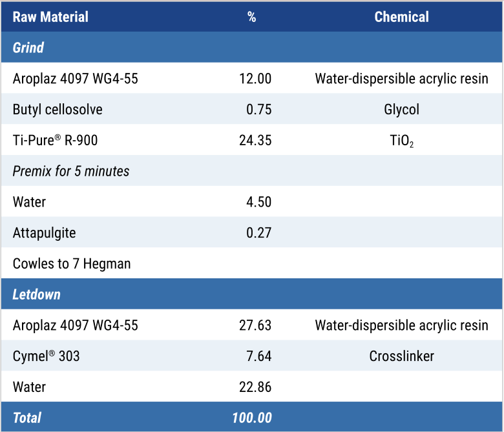This screenshot has height=432, width=504.
Task: Click the Ti-Pure R-900 cell
Action: pyautogui.click(x=55, y=140)
